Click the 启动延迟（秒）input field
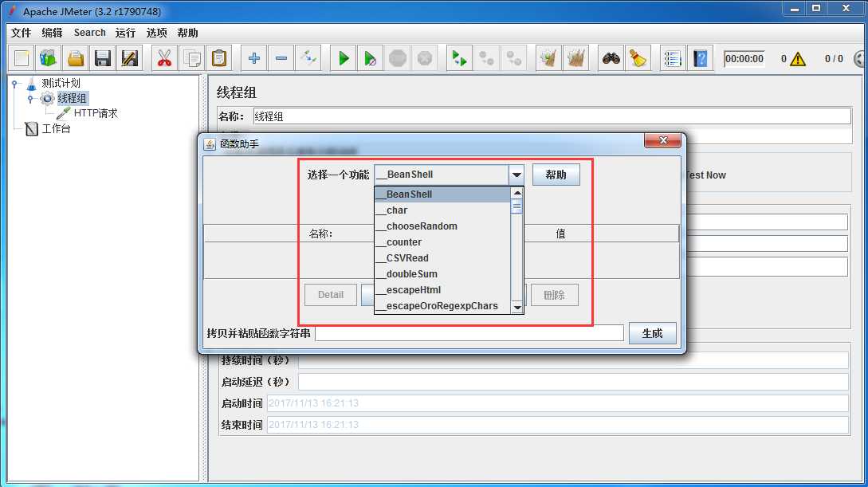The width and height of the screenshot is (868, 487). click(x=574, y=382)
